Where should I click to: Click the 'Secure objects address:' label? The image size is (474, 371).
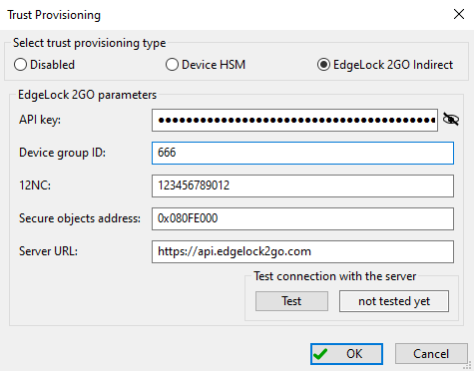coord(80,218)
